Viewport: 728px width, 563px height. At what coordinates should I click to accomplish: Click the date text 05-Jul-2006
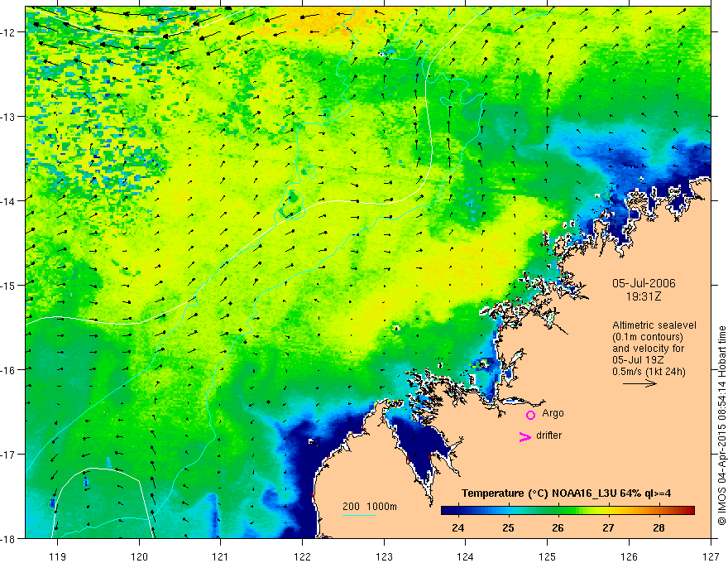[x=644, y=283]
